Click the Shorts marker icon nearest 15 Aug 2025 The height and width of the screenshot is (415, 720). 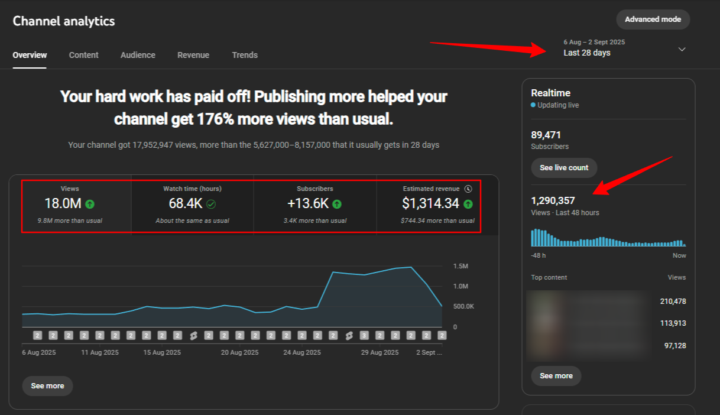(x=193, y=336)
